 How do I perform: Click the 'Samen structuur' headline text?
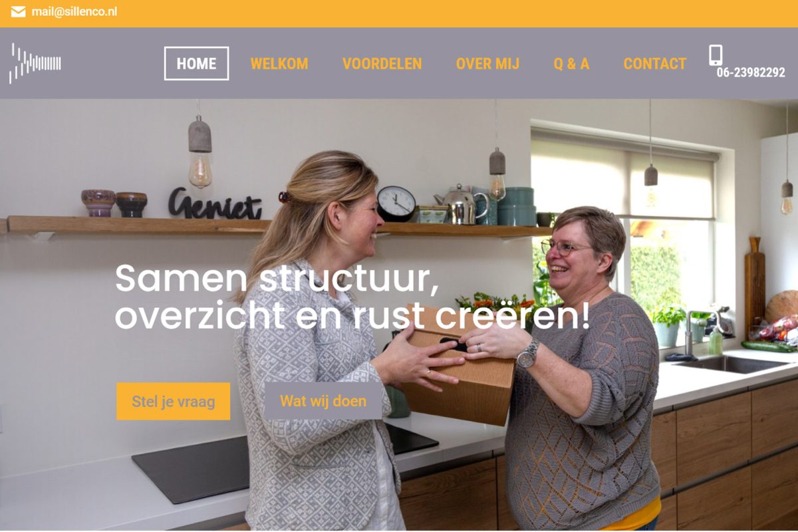coord(277,279)
